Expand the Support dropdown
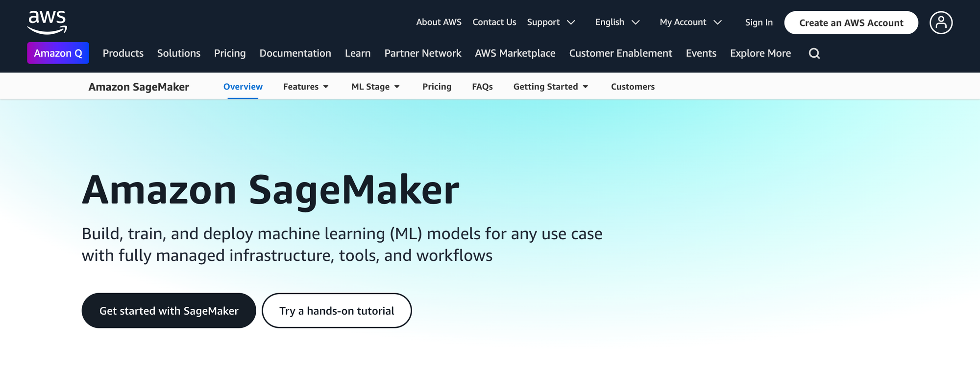Screen dimensions: 980x392 click(551, 23)
